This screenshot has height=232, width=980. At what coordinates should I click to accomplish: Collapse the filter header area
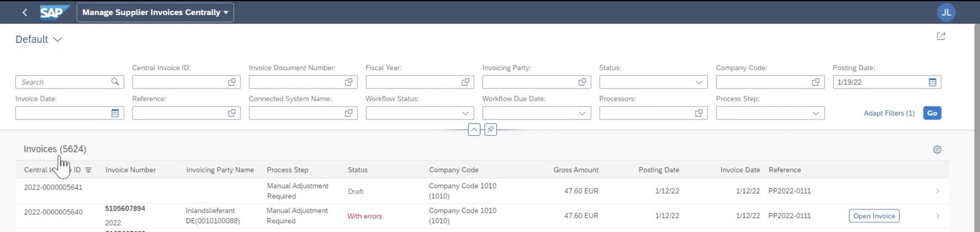tap(474, 129)
